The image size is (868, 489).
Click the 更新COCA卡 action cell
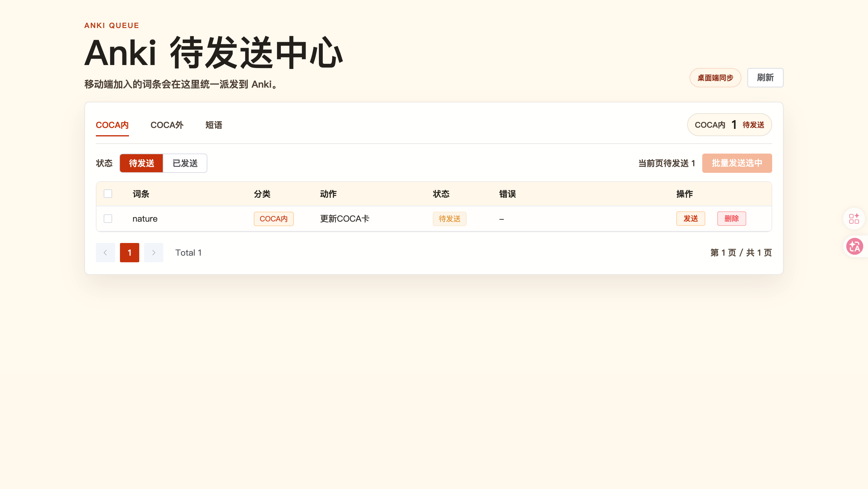click(345, 219)
